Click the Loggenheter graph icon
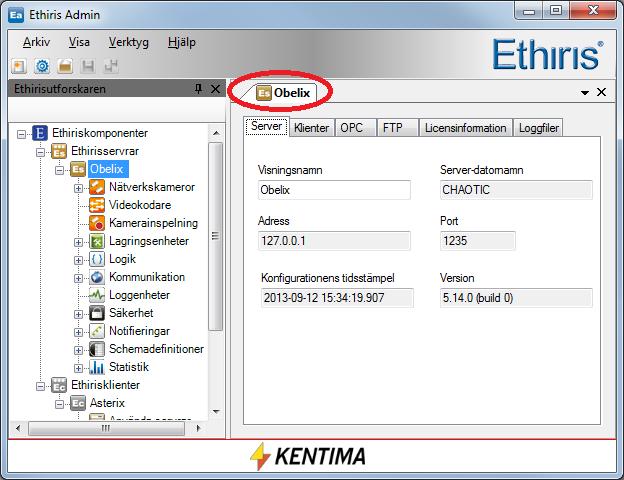This screenshot has height=480, width=624. pyautogui.click(x=97, y=295)
